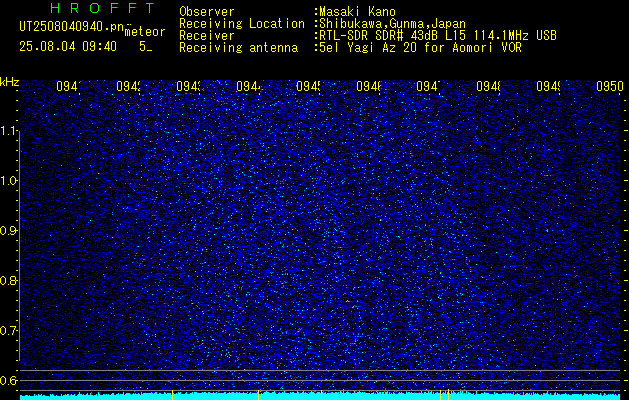Click the Observer label
Image resolution: width=629 pixels, height=400 pixels.
207,12
